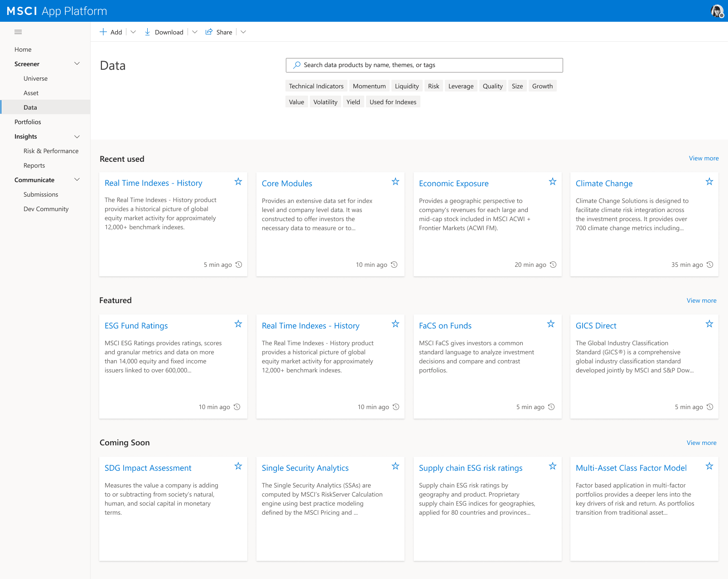This screenshot has width=728, height=579.
Task: Click history clock icon on ESG Fund Ratings card
Action: tap(237, 407)
